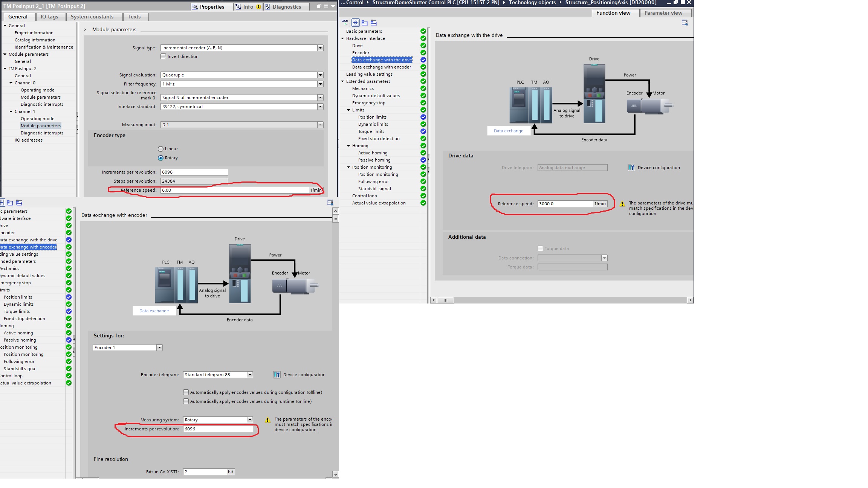This screenshot has width=868, height=488.
Task: Open the Signal type dropdown
Action: click(x=320, y=48)
